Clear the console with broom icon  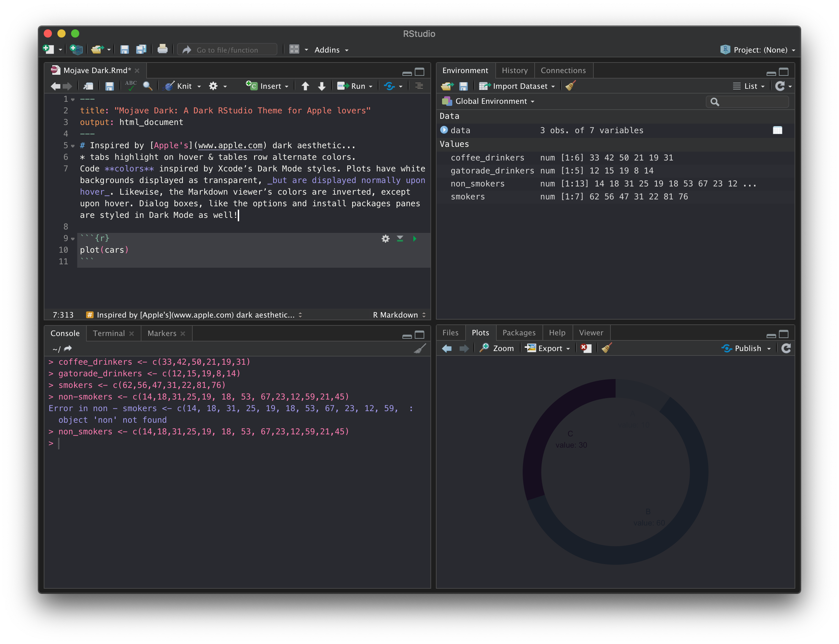click(x=420, y=349)
